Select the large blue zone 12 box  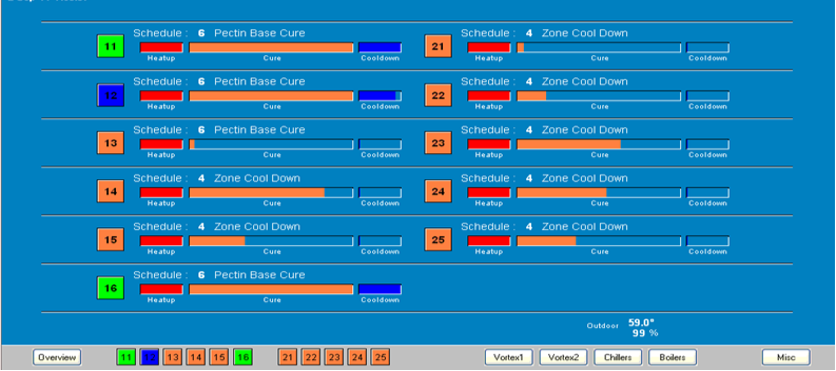coord(110,95)
